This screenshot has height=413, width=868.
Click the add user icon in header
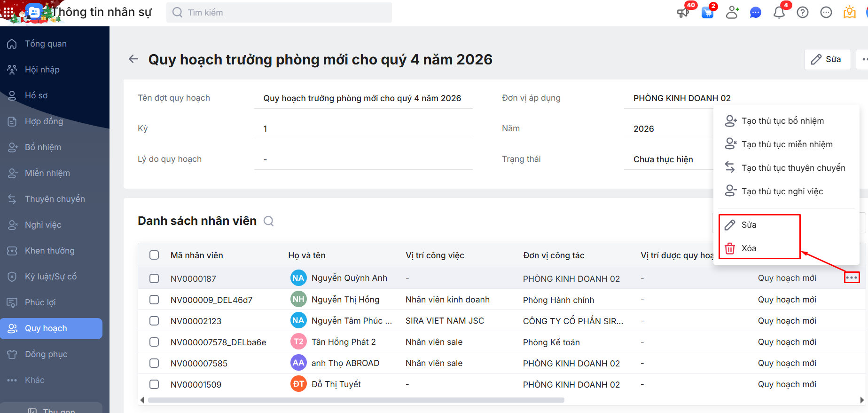click(x=732, y=13)
